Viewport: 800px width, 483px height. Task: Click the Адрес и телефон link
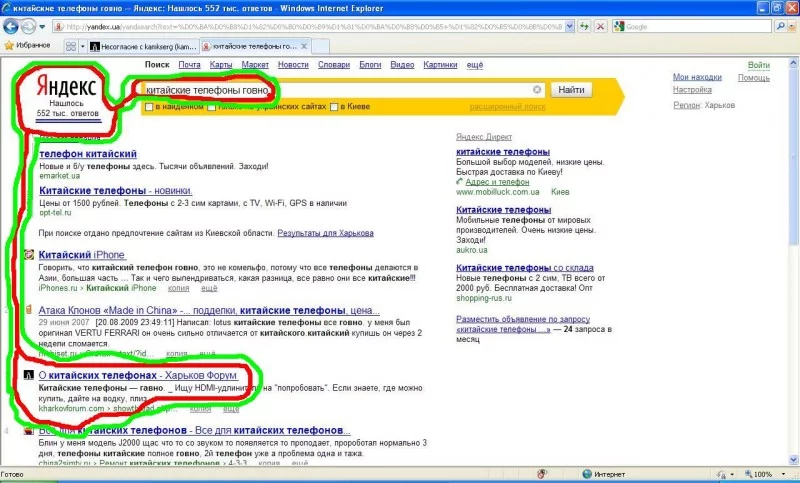pyautogui.click(x=497, y=182)
